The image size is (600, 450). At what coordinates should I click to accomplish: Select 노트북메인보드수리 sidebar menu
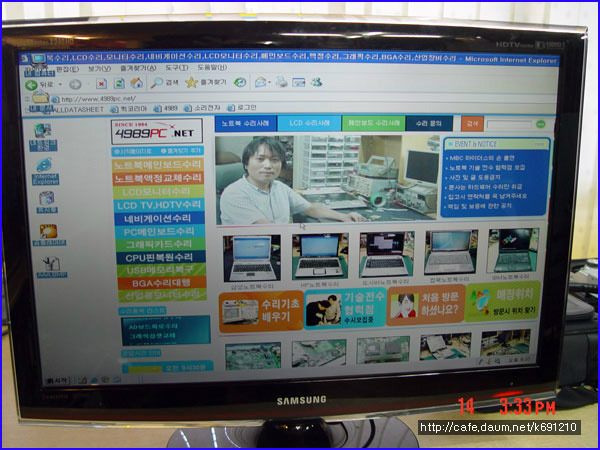[x=158, y=165]
